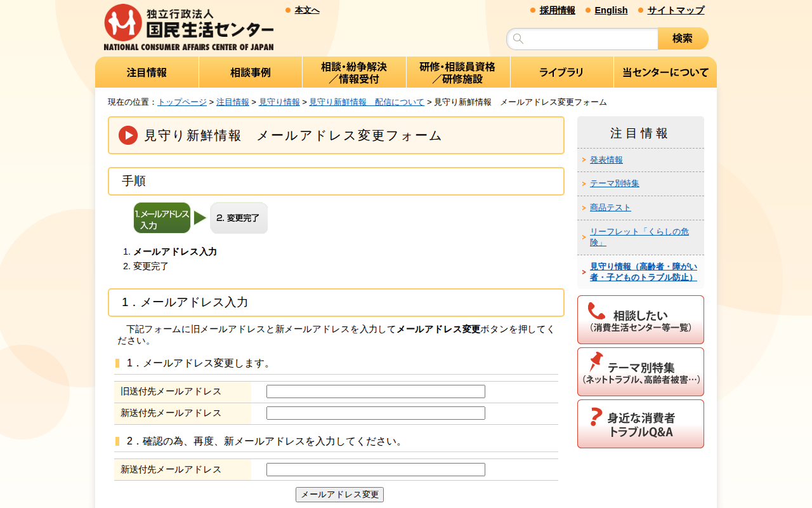Click 注目情報 breadcrumb link
The image size is (812, 508).
coord(233,102)
